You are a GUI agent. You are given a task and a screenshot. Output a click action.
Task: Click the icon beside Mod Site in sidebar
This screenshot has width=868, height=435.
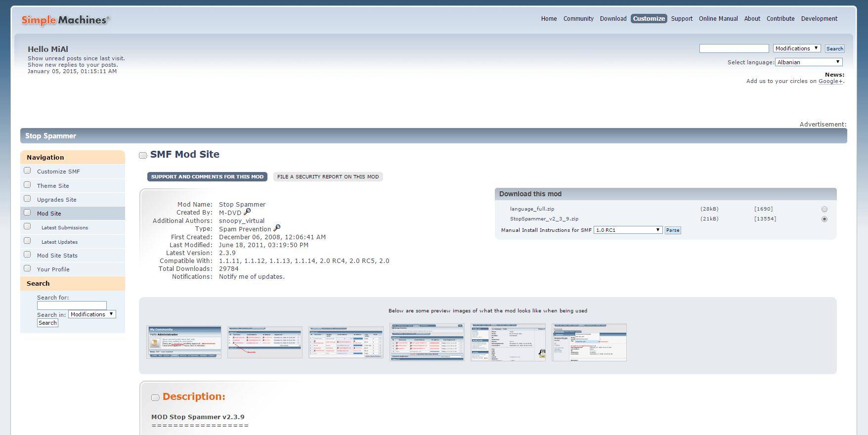point(27,213)
